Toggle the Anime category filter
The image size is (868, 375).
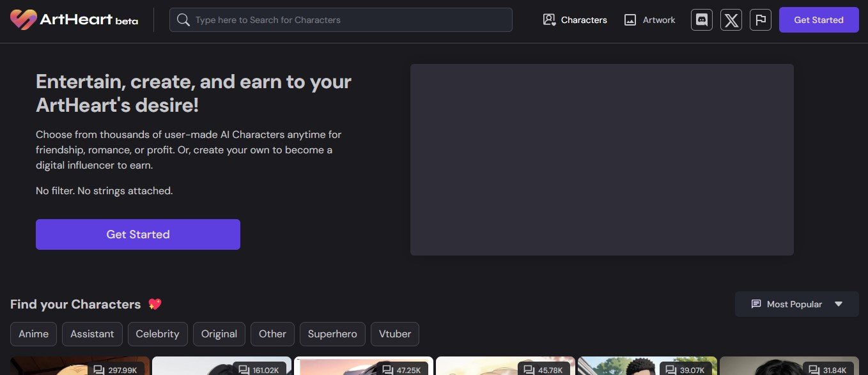[x=33, y=334]
